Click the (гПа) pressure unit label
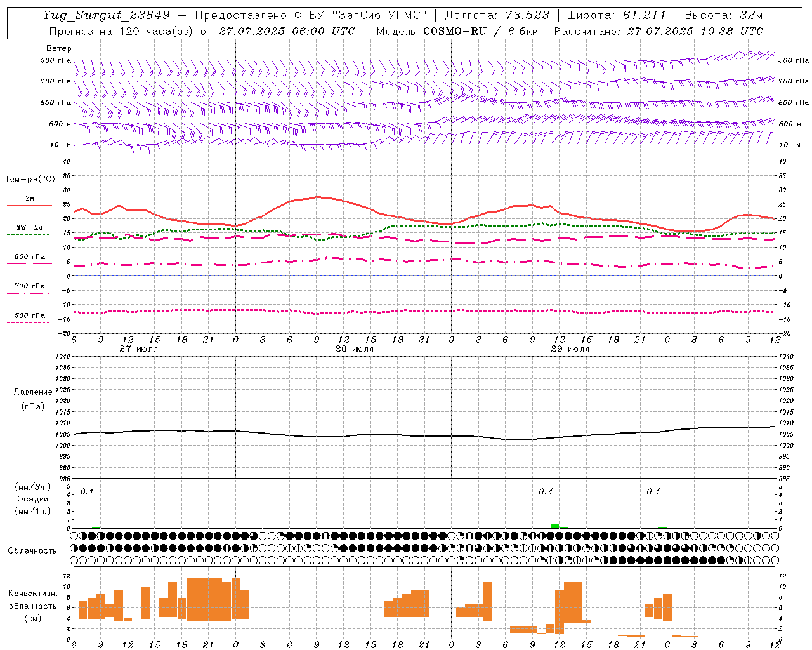812x650 pixels. 32,407
